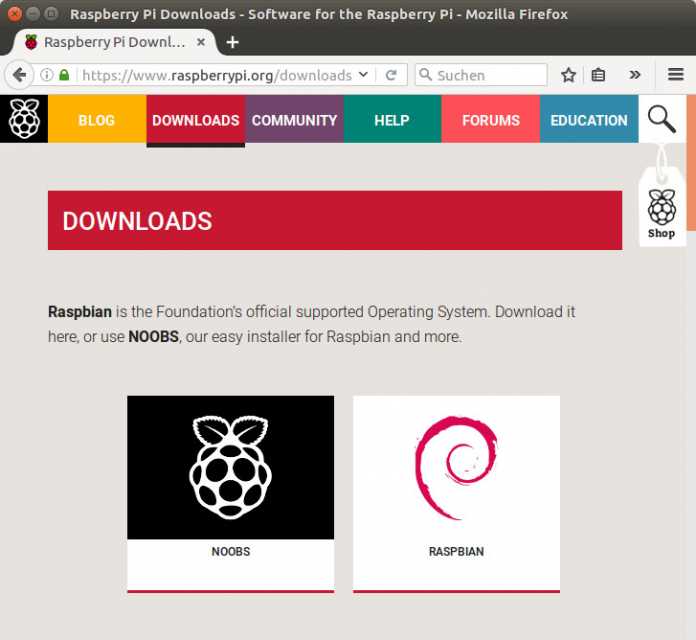
Task: Open the site search magnifier icon
Action: 661,119
